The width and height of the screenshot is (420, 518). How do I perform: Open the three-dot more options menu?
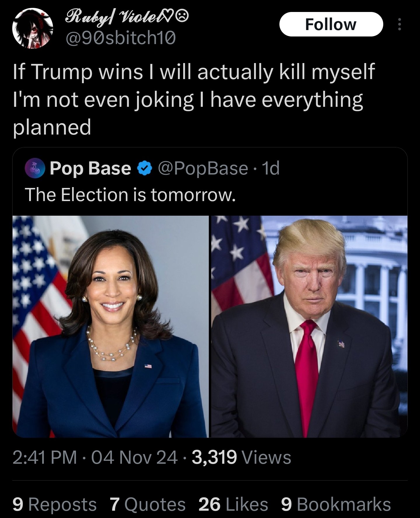pyautogui.click(x=400, y=24)
